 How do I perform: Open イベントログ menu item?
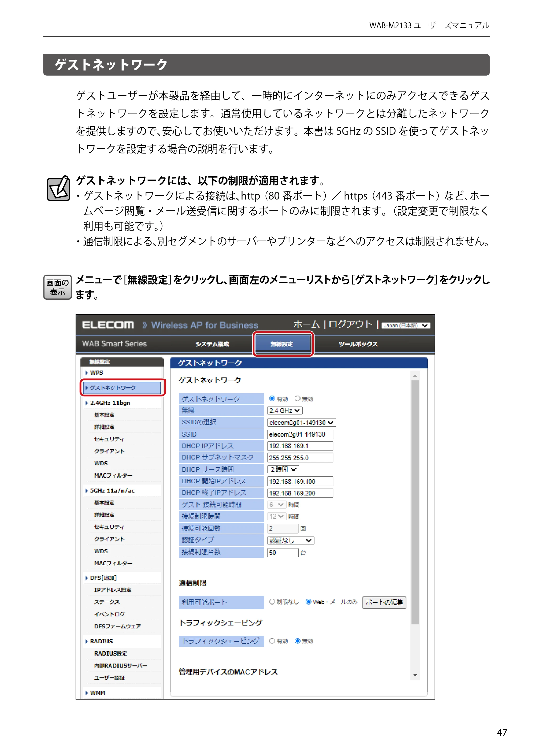point(109,614)
